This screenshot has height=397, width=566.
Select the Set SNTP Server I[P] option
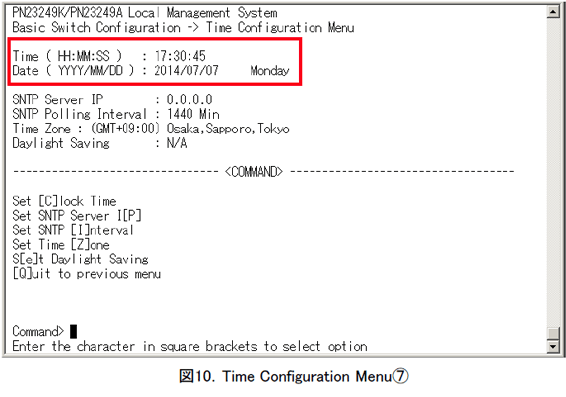tap(77, 216)
